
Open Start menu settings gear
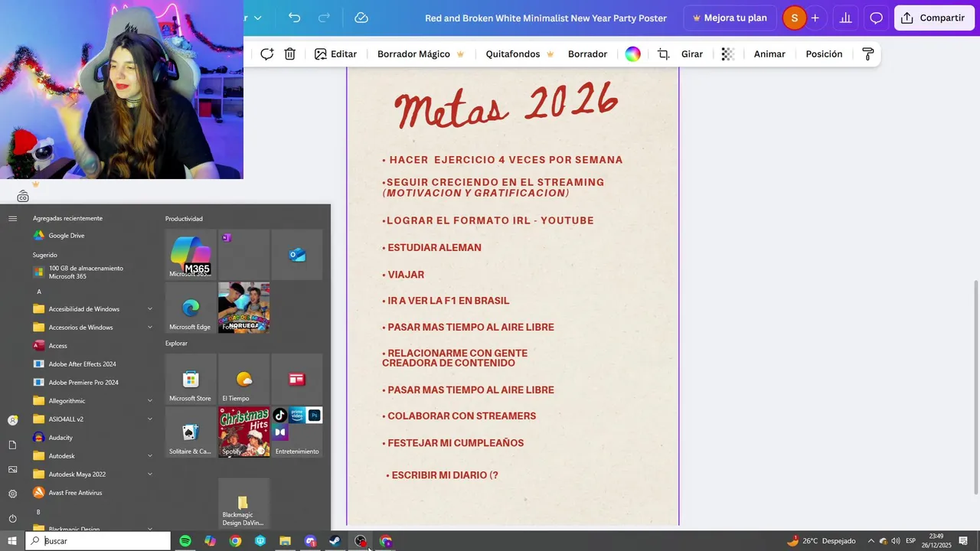click(x=12, y=494)
